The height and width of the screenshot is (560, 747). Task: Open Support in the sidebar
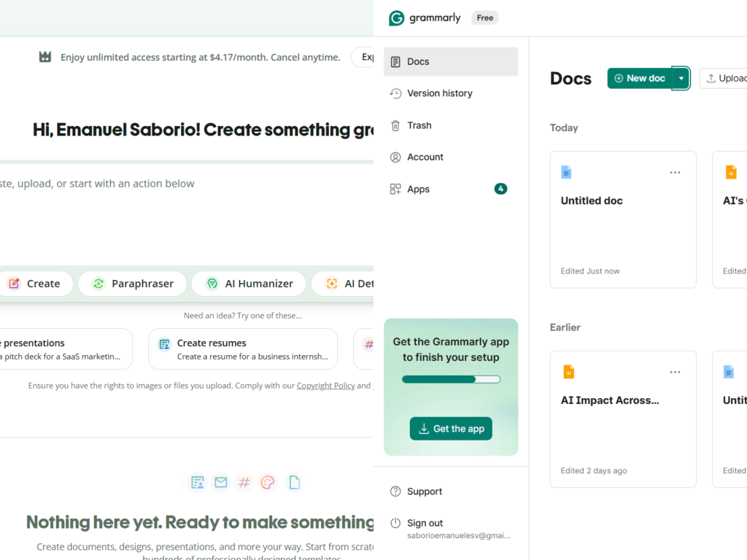click(451, 491)
